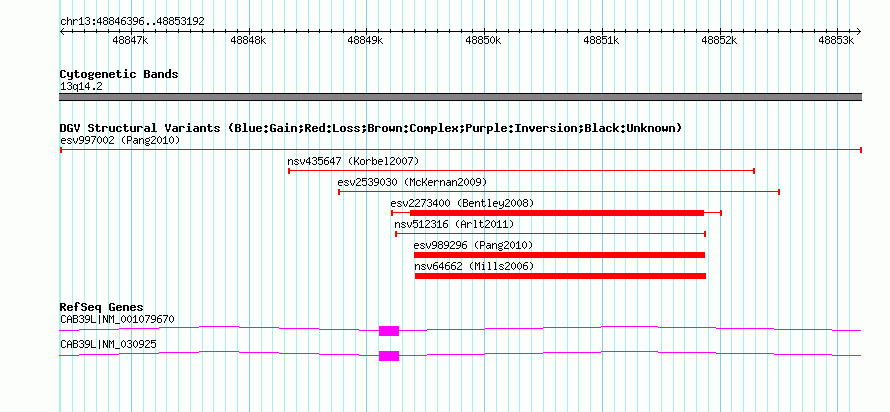Click the CAB39L NM_001079670 magenta exon block
Viewport: 890px width, 412px height.
click(389, 331)
